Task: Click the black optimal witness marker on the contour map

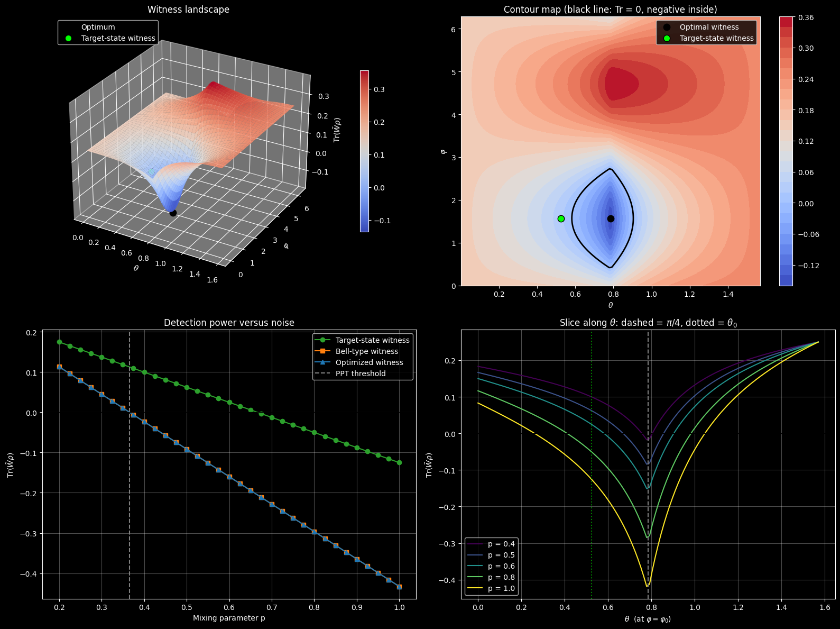Action: [x=611, y=218]
